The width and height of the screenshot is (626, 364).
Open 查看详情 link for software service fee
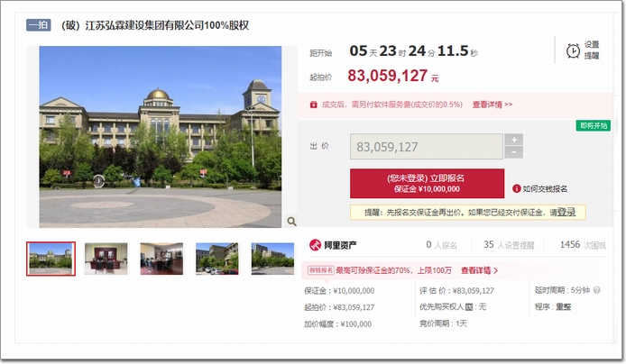point(493,105)
